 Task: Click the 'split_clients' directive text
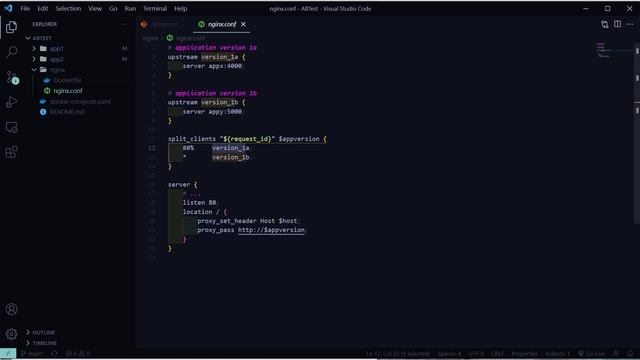pyautogui.click(x=191, y=139)
